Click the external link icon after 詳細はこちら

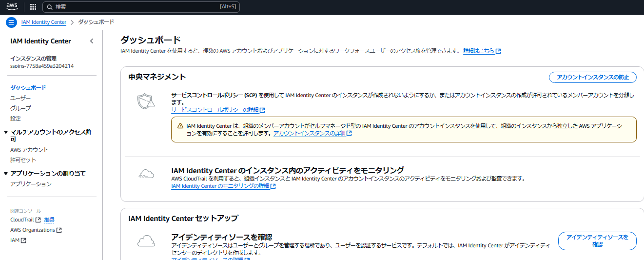[498, 51]
